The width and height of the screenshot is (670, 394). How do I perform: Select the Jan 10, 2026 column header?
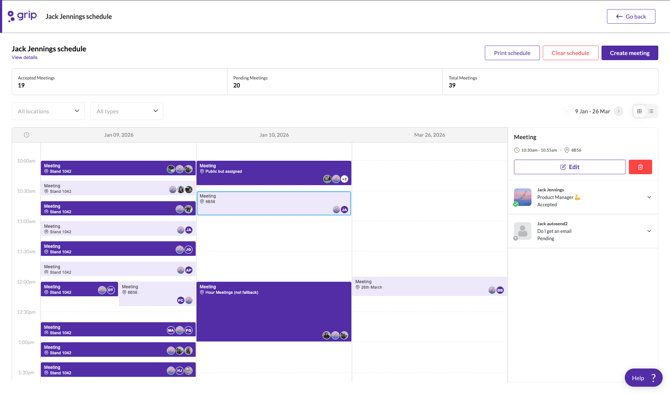[x=274, y=135]
